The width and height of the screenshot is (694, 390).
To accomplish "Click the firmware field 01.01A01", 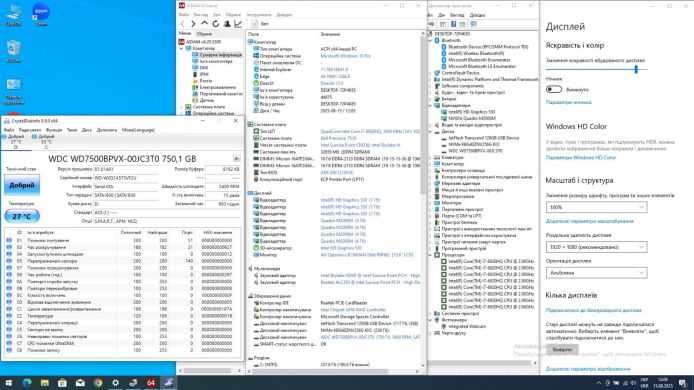I will coord(125,169).
